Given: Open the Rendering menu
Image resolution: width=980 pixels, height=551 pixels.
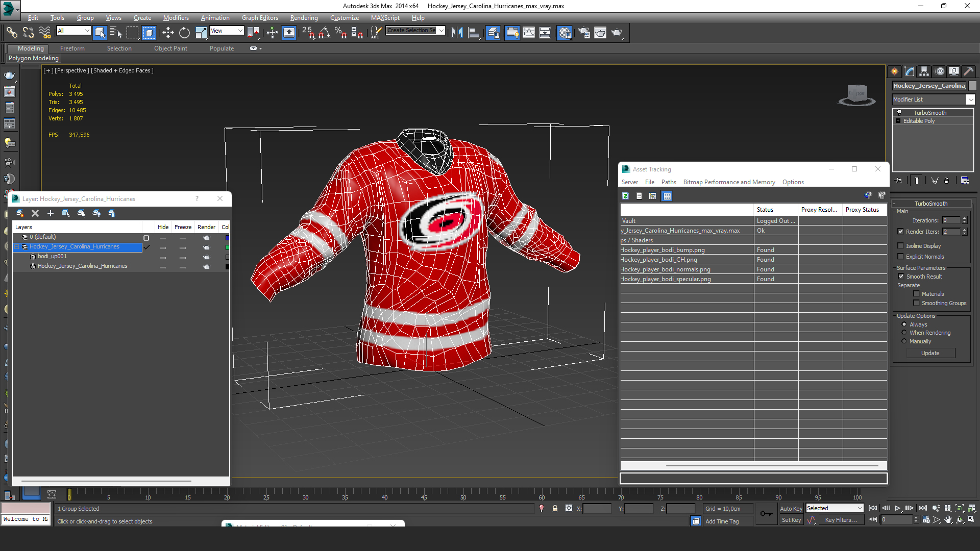Looking at the screenshot, I should coord(304,18).
